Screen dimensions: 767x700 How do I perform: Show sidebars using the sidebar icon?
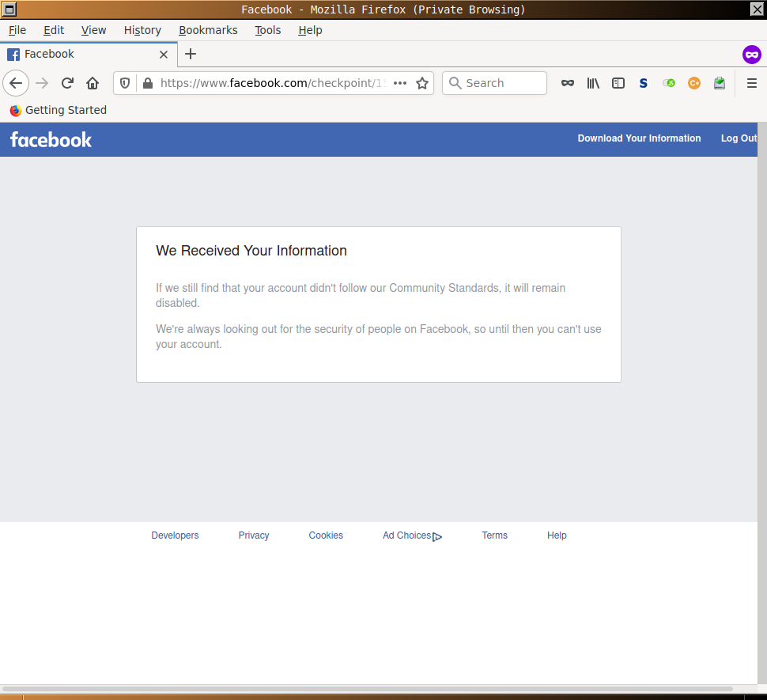tap(618, 83)
